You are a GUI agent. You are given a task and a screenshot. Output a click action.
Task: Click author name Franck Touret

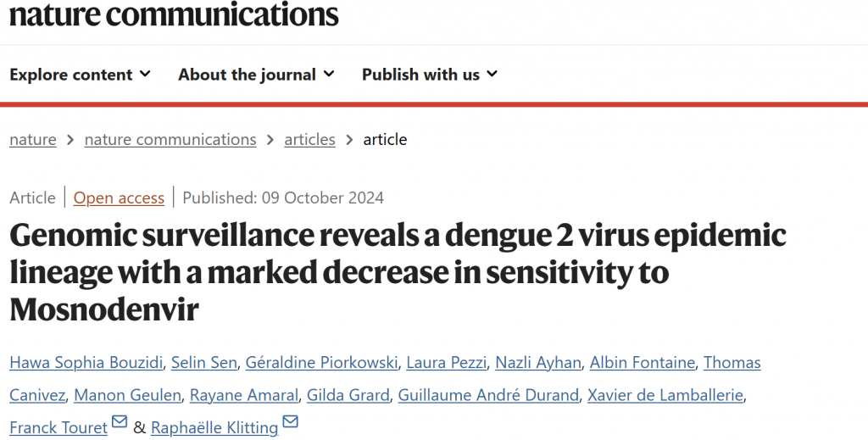click(58, 427)
